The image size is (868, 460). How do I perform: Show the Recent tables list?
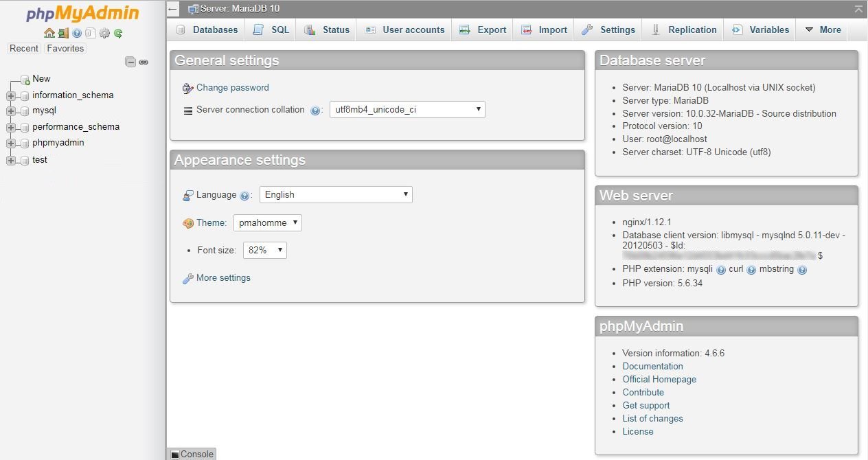click(x=24, y=49)
